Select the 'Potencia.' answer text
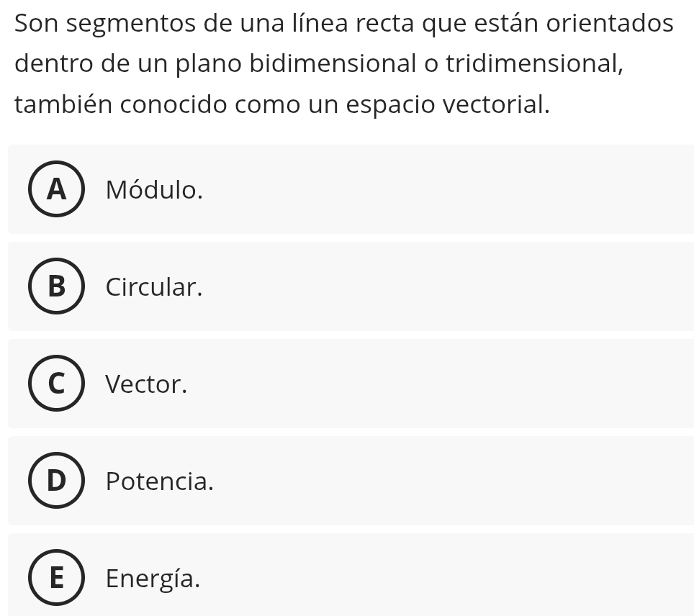This screenshot has height=616, width=694. 160,482
